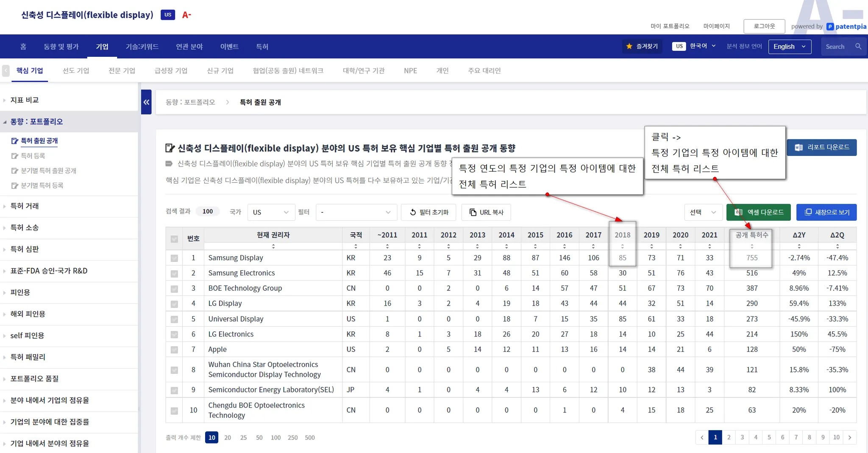Viewport: 868px width, 453px height.
Task: Switch to the NPE tab
Action: pyautogui.click(x=410, y=71)
